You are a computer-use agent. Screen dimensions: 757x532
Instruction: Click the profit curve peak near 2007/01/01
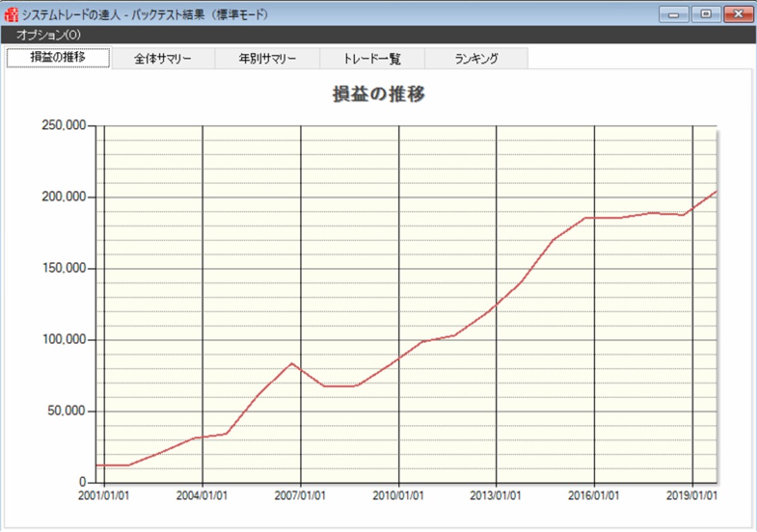click(292, 363)
